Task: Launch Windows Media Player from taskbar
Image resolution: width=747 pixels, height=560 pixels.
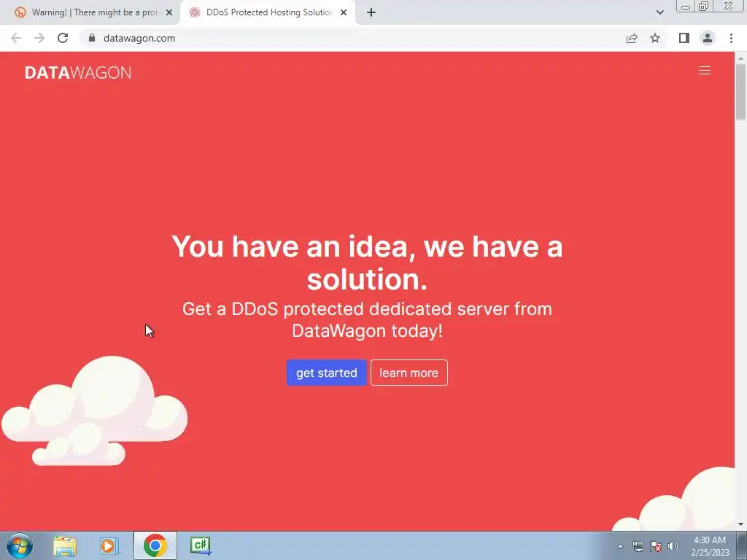Action: [109, 546]
